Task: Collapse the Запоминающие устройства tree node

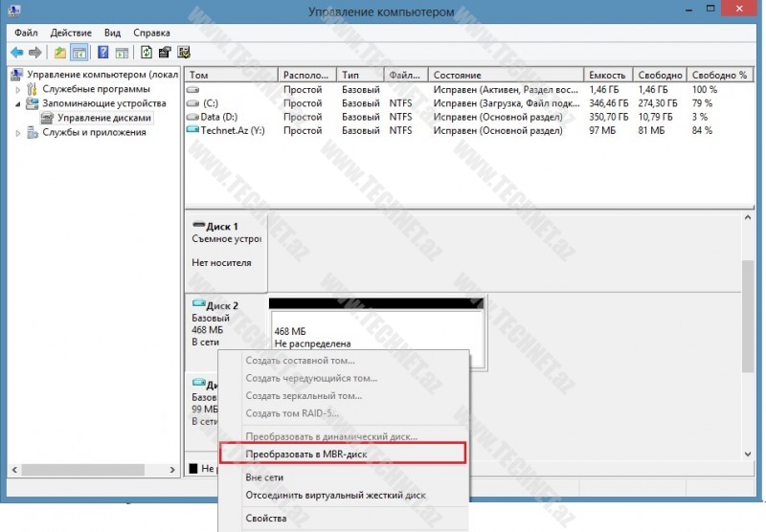Action: 18,103
